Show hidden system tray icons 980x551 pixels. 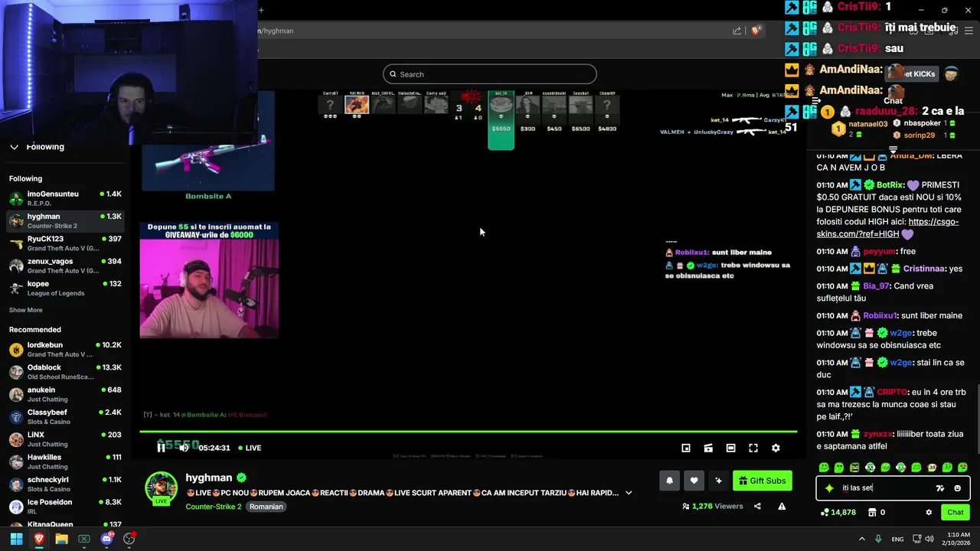coord(863,539)
